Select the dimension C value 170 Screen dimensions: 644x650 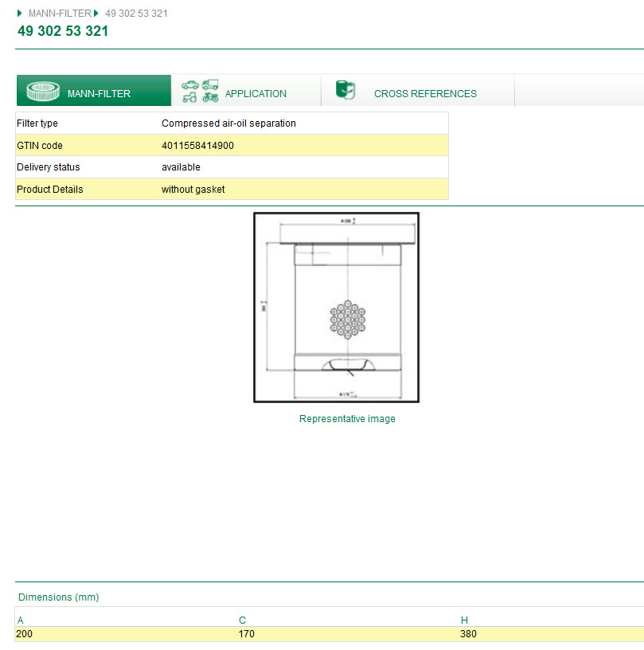(x=247, y=634)
